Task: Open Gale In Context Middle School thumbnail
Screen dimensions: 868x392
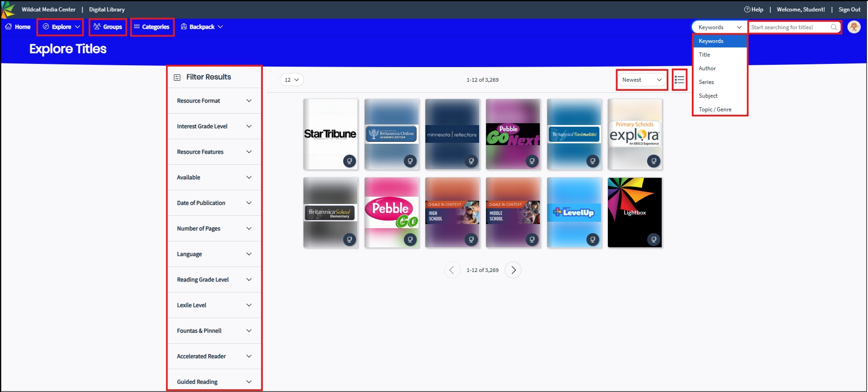Action: tap(513, 212)
